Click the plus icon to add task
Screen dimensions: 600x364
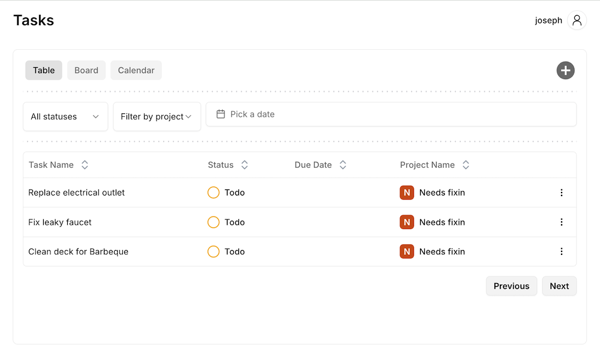565,70
